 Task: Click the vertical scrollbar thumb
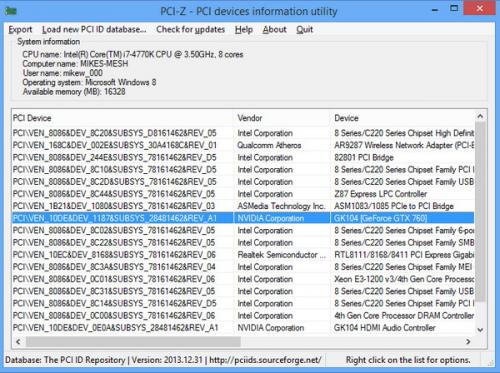point(480,211)
